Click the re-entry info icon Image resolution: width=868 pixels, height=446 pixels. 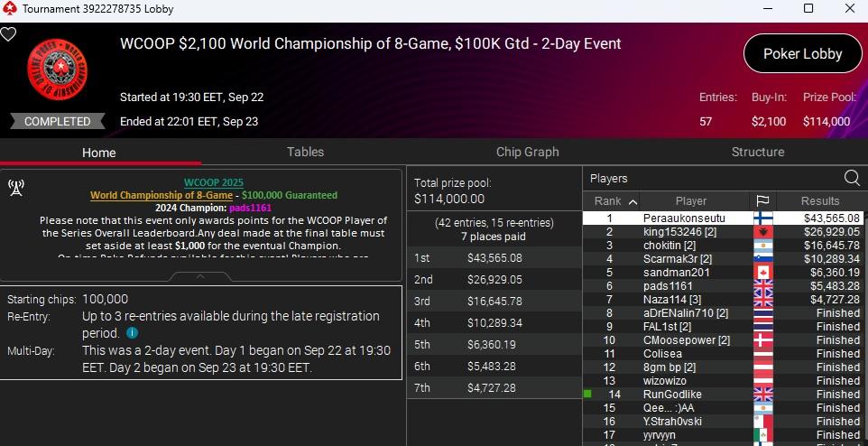coord(133,332)
